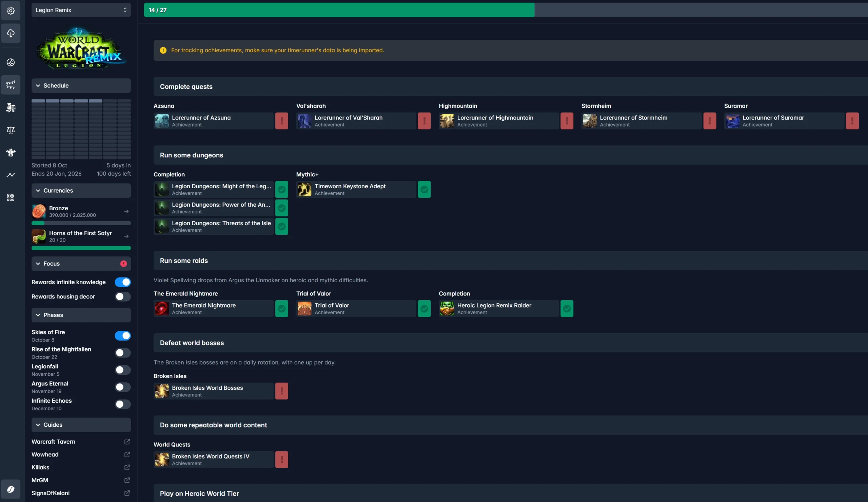Click the trend line chart sidebar icon

point(11,175)
